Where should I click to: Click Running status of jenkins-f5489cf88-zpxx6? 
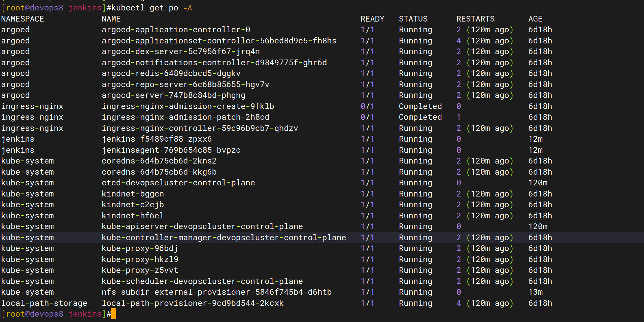tap(415, 139)
